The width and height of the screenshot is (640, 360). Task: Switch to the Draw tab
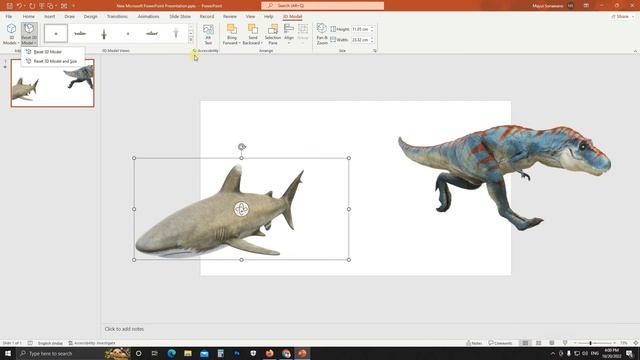coord(69,16)
